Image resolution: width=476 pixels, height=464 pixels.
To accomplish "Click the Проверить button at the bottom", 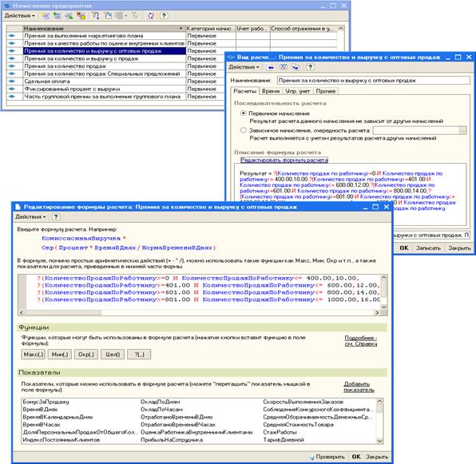I will click(327, 457).
